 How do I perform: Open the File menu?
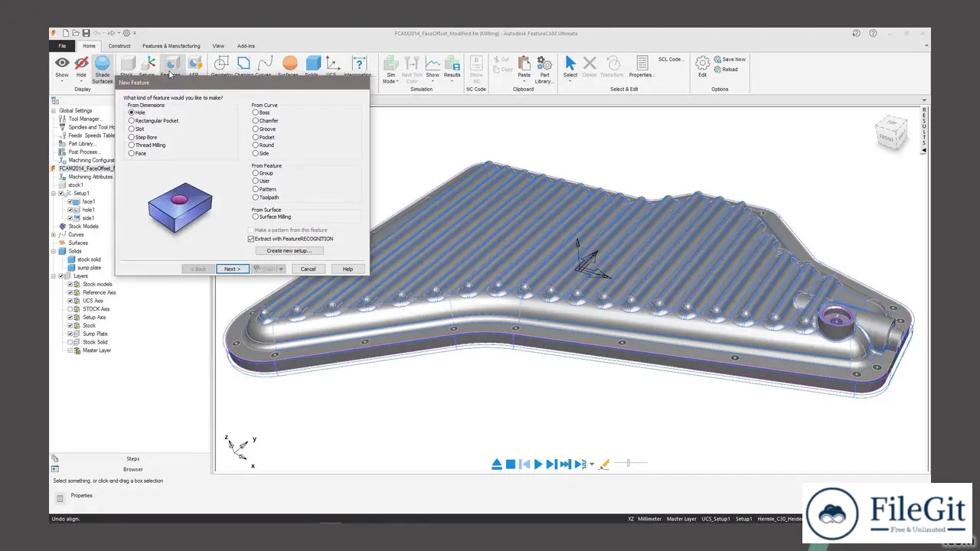pos(62,46)
